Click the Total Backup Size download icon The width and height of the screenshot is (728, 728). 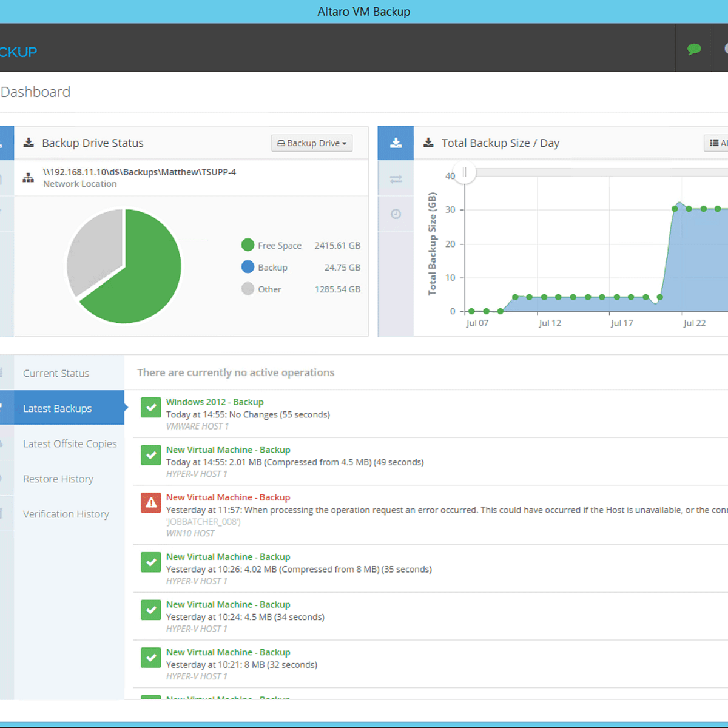[428, 143]
